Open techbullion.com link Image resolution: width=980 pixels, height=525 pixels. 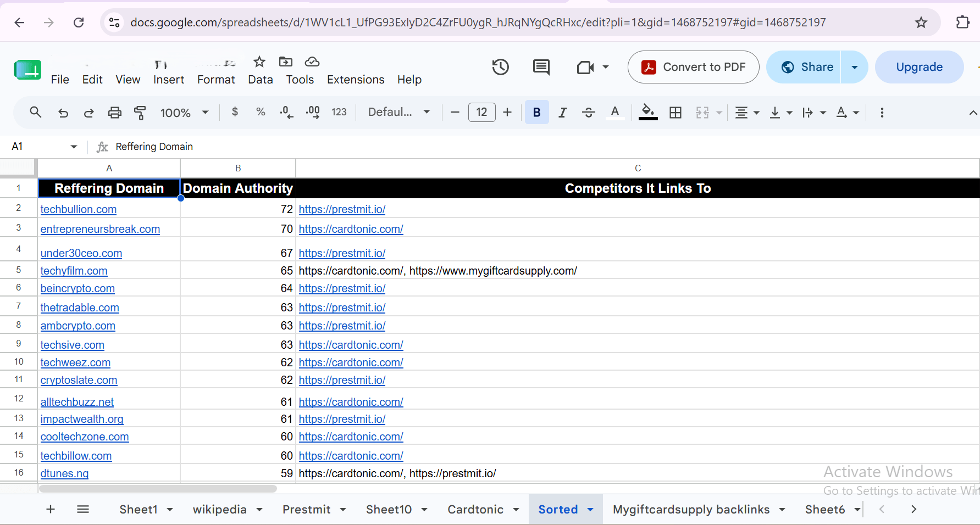[79, 209]
